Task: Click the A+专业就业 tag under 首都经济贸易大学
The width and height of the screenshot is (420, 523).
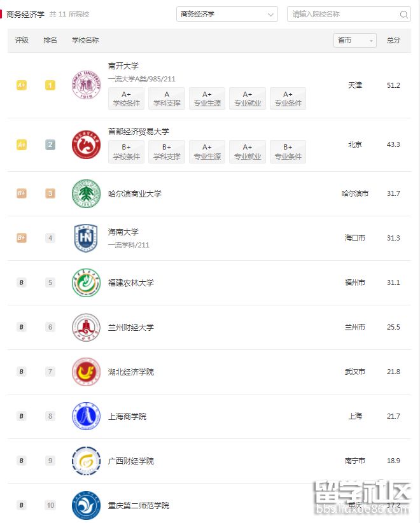Action: click(x=248, y=151)
